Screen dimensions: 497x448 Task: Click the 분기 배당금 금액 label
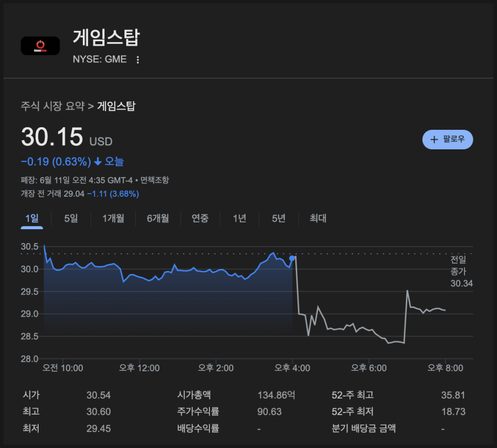point(364,428)
